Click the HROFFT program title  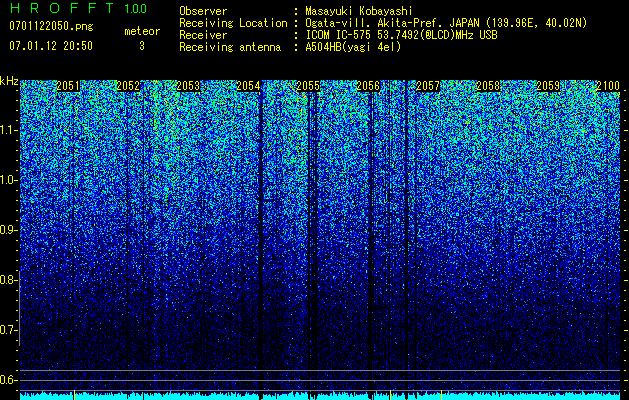click(63, 8)
